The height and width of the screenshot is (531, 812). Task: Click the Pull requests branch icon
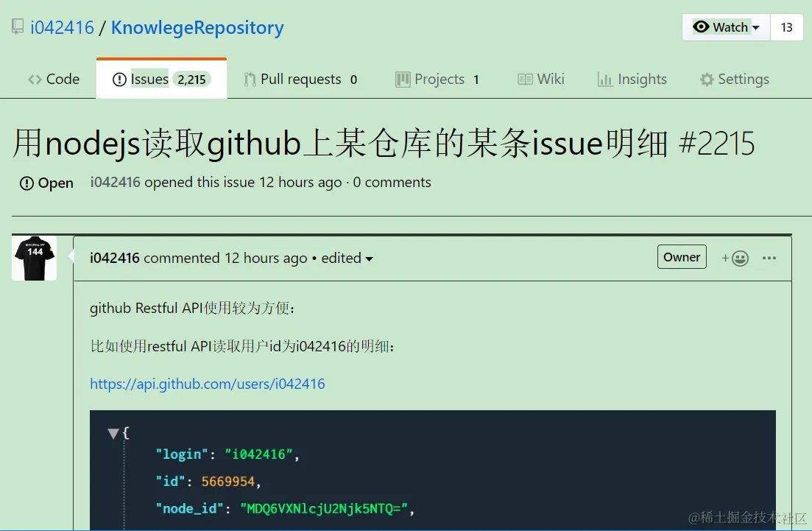point(250,80)
